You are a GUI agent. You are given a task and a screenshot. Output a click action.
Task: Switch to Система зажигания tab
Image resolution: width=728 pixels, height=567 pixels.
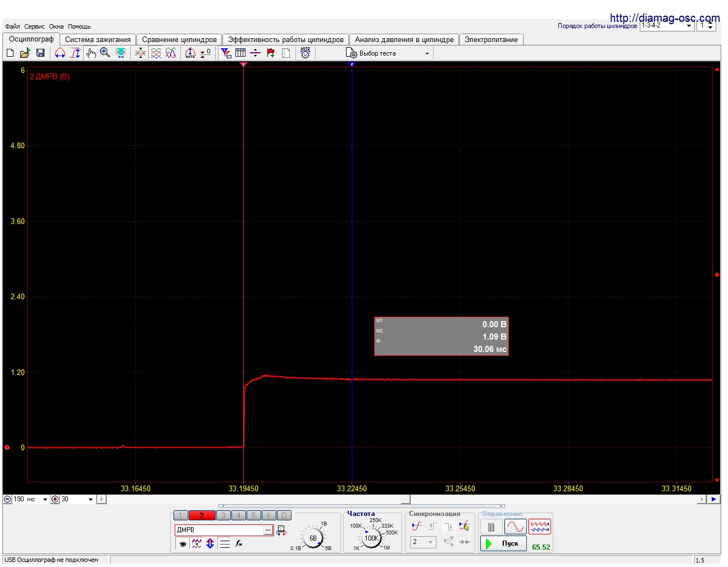pos(98,40)
